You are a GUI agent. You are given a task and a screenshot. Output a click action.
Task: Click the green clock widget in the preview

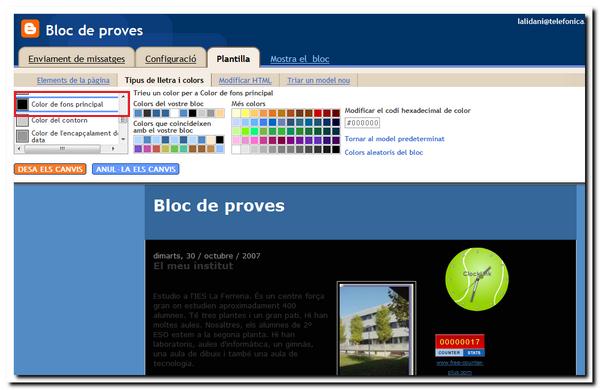[477, 279]
